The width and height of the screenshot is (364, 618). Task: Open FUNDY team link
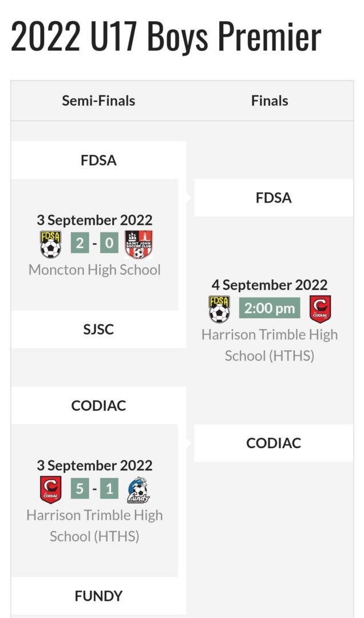pos(98,596)
